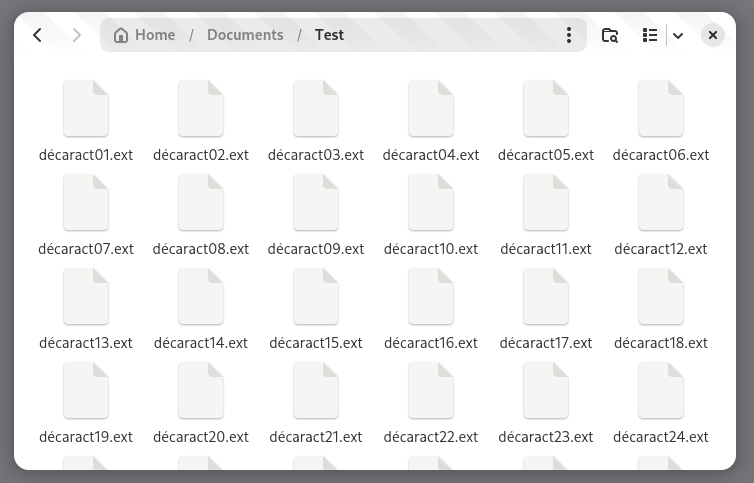Viewport: 754px width, 483px height.
Task: Select file icon of décaract11.ext
Action: 545,202
